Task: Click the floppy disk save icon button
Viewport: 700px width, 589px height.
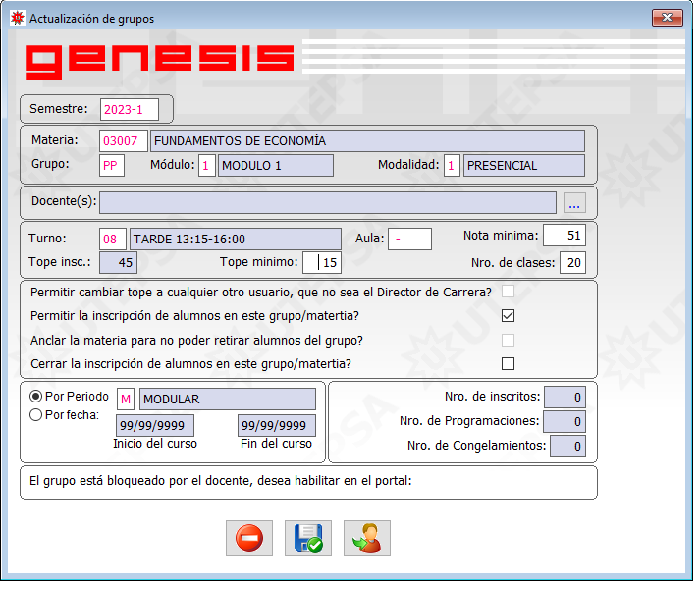Action: click(308, 538)
